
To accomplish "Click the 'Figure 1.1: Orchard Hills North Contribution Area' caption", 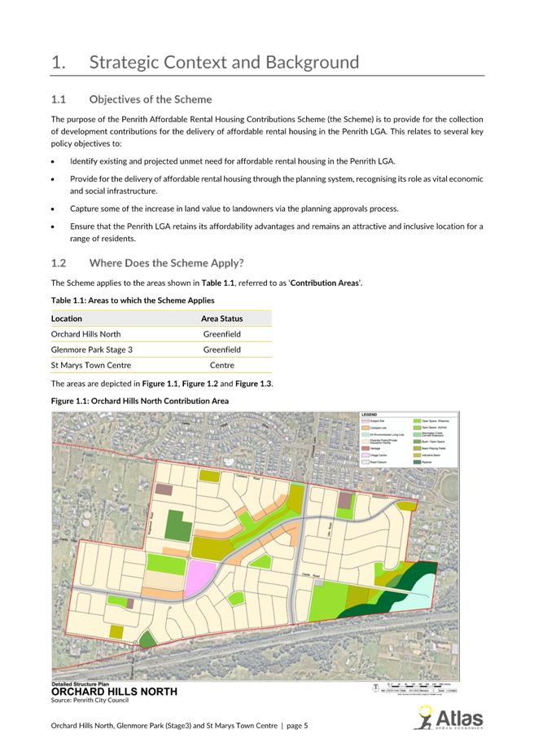I will coord(140,401).
